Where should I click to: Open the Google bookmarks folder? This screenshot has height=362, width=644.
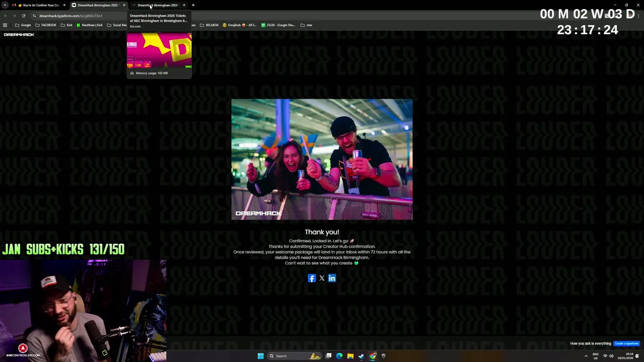point(23,25)
